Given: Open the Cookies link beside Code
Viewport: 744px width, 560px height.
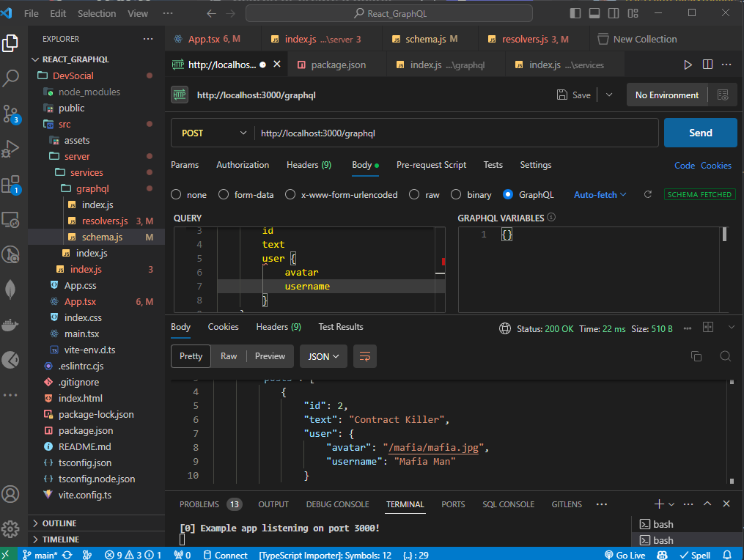Looking at the screenshot, I should (x=716, y=165).
